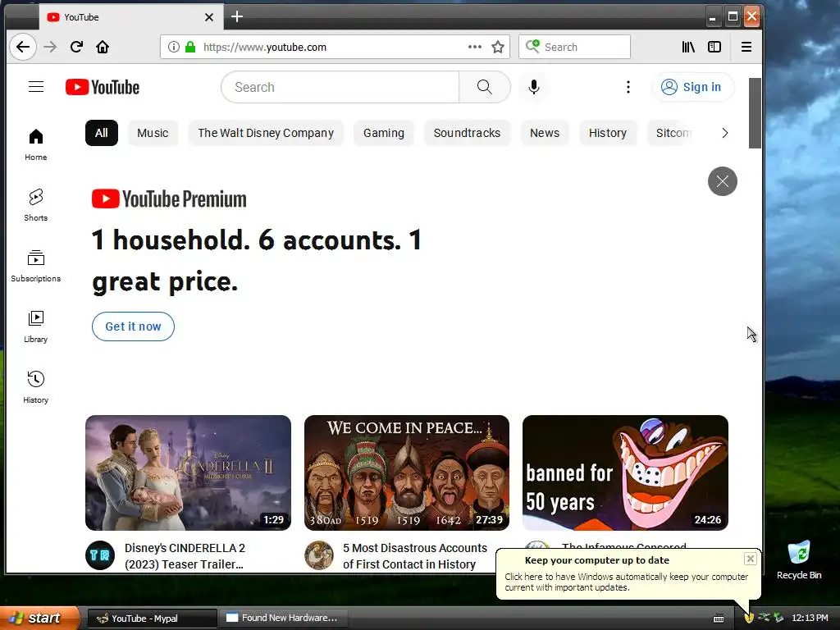Image resolution: width=840 pixels, height=630 pixels.
Task: Close the YouTube browser tab
Action: 209,17
